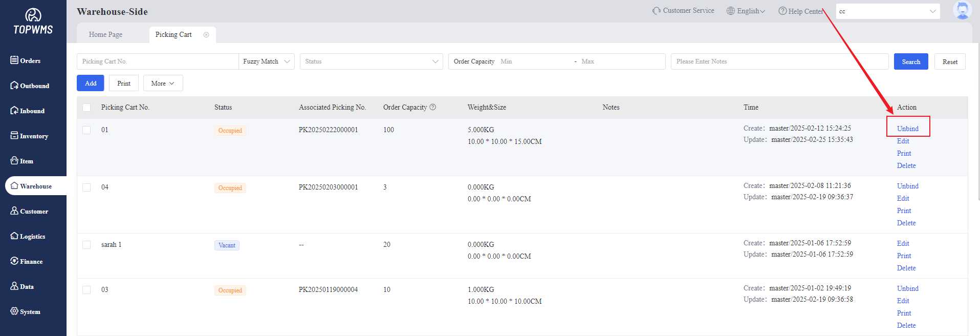The image size is (980, 336).
Task: Open the Warehouse menu item
Action: click(x=35, y=186)
